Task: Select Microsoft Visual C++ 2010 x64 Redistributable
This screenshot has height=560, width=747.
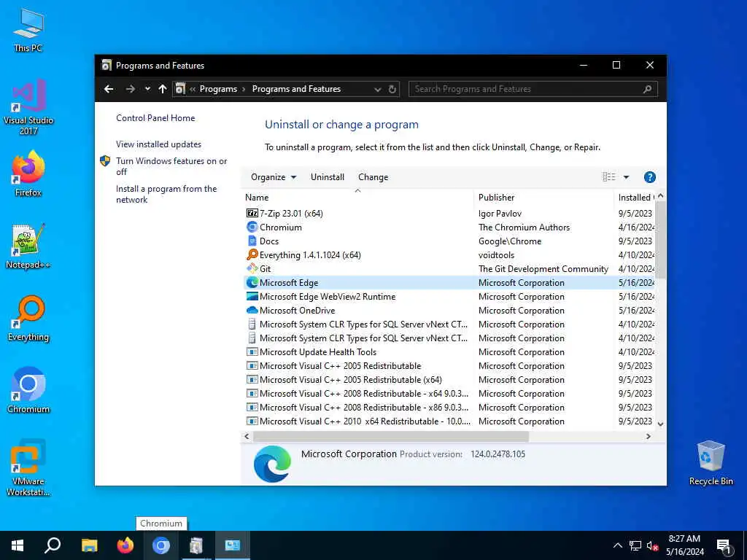Action: pos(449,421)
